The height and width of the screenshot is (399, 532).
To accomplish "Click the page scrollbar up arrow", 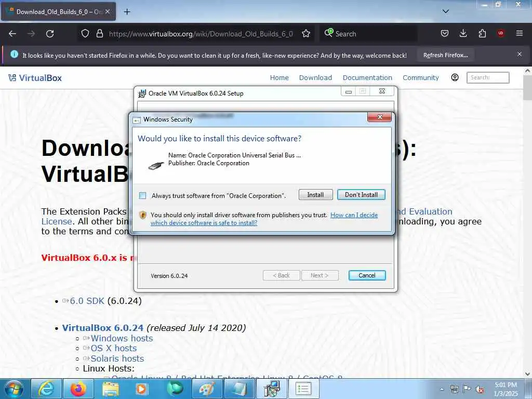I will pyautogui.click(x=527, y=71).
